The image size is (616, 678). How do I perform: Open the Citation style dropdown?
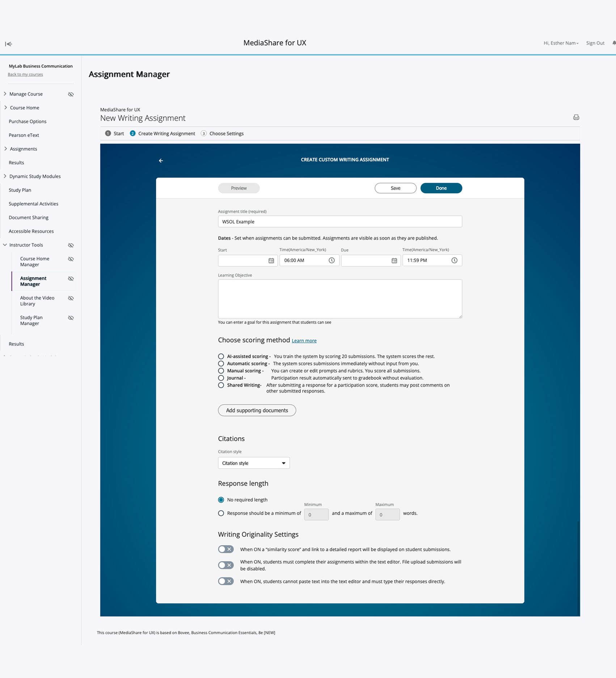(254, 463)
